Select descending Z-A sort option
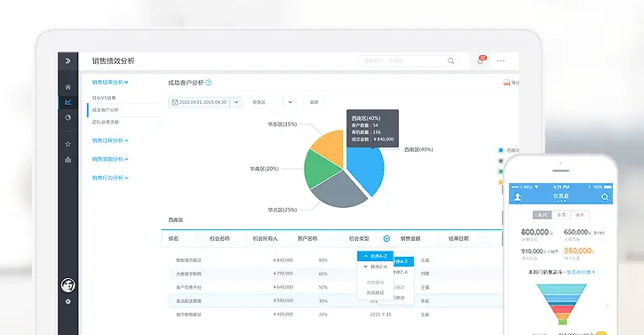This screenshot has width=644, height=335. coord(376,267)
